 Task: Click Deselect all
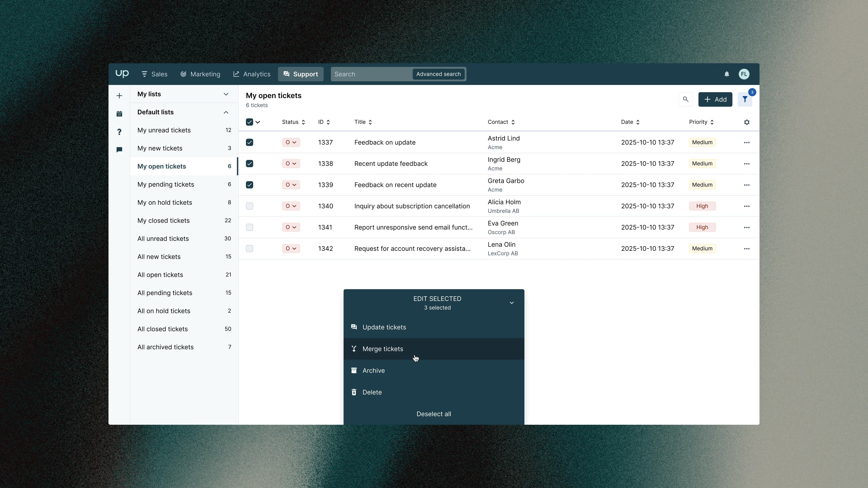pos(434,414)
